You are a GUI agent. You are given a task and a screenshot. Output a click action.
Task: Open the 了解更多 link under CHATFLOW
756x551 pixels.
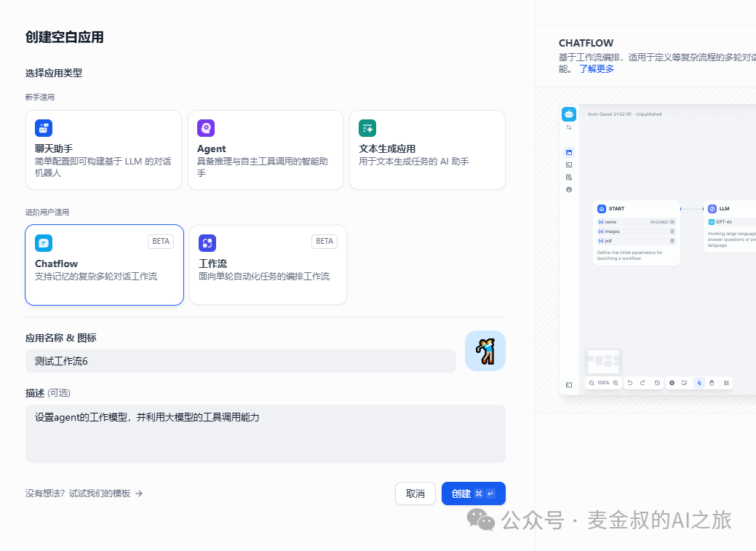597,69
